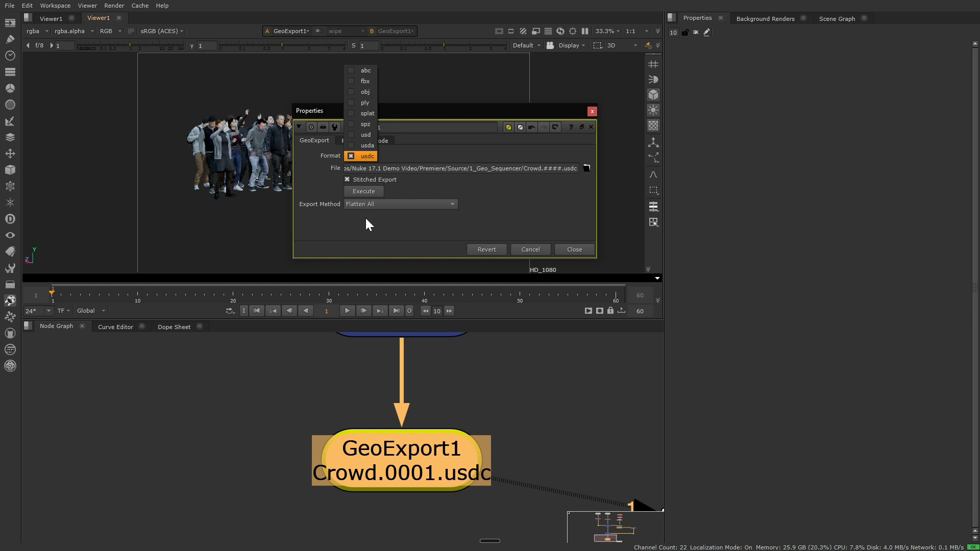Float the panel using the Properties dialog's float icon
The image size is (980, 551).
click(581, 127)
